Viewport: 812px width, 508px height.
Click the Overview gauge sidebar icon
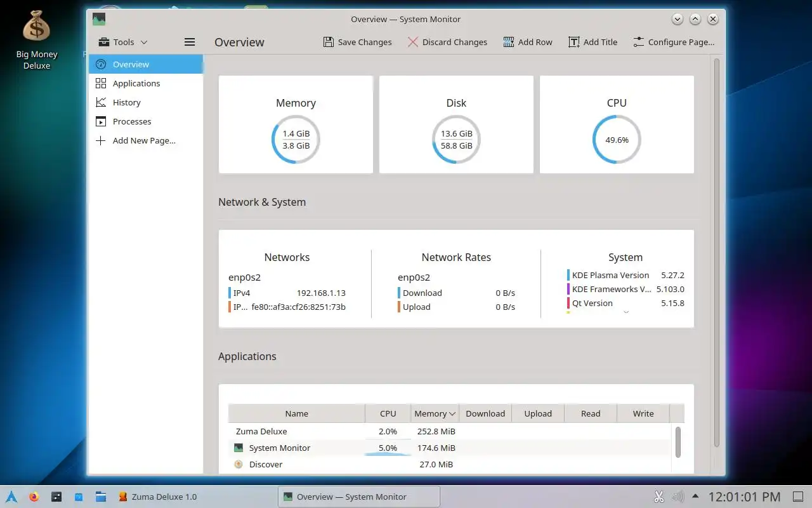pos(100,64)
